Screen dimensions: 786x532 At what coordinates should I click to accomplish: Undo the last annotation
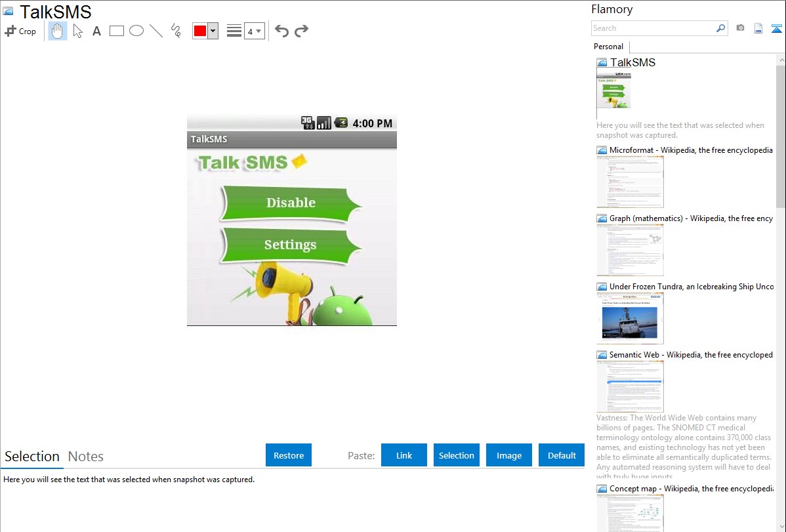[x=281, y=31]
